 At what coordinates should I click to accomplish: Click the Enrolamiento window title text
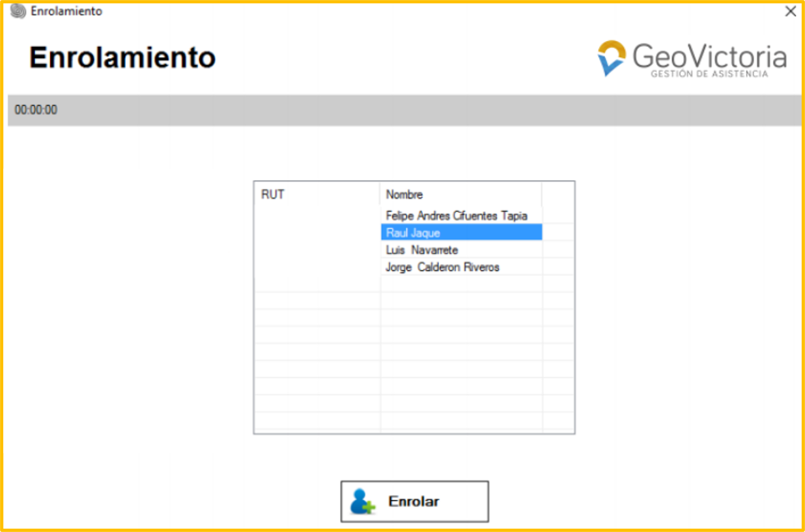click(x=66, y=11)
